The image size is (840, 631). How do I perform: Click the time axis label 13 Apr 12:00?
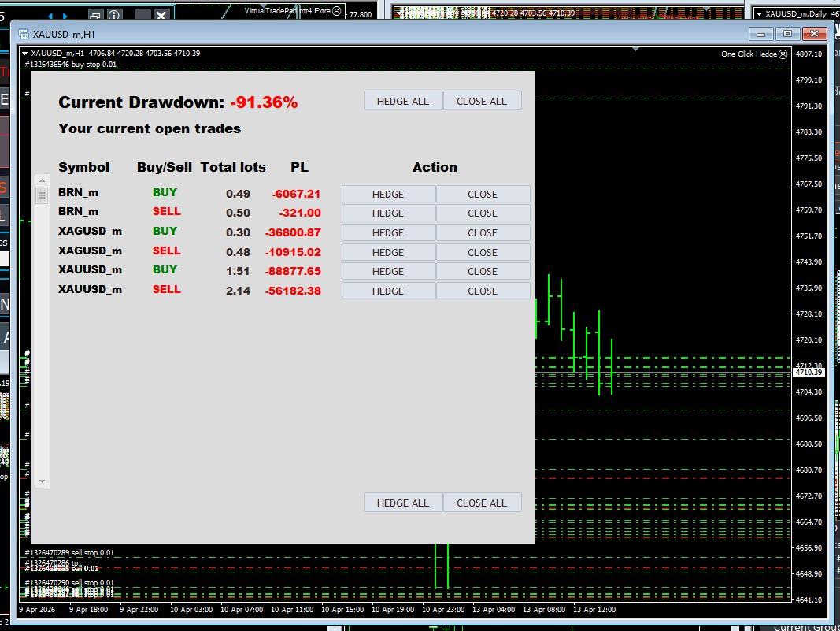click(594, 610)
